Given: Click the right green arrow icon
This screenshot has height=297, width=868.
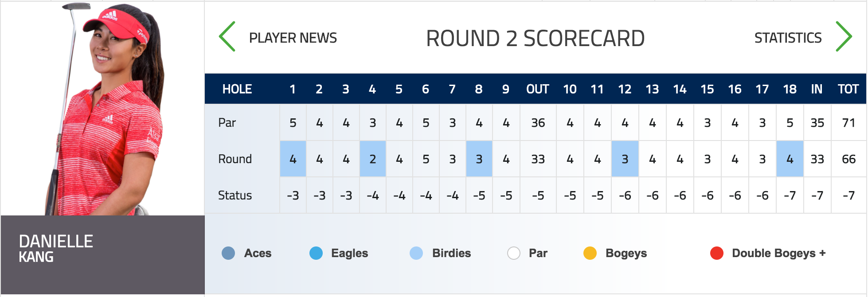Looking at the screenshot, I should 844,37.
